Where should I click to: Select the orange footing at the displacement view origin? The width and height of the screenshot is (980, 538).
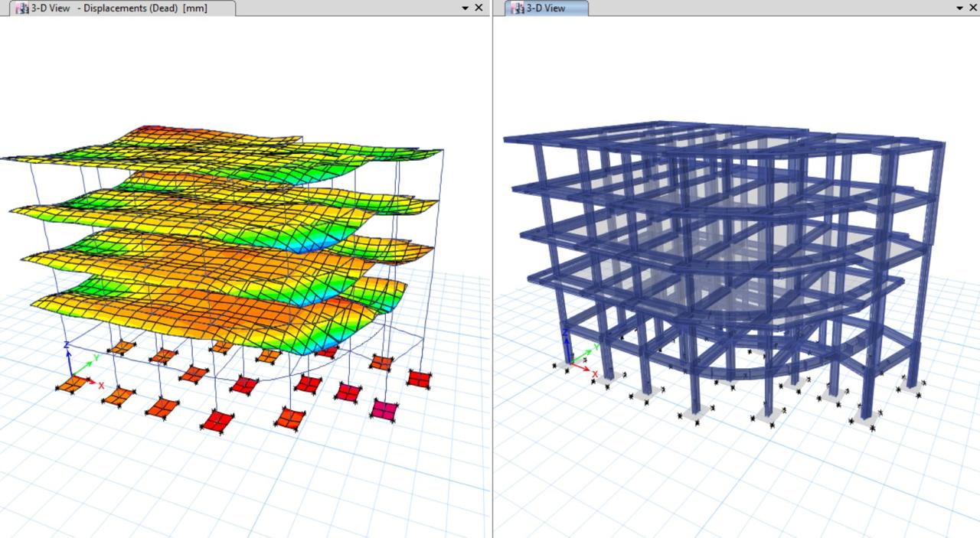point(71,384)
